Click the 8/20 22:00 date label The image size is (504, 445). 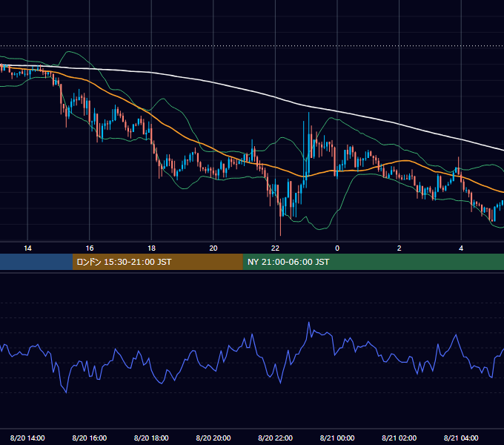(x=275, y=438)
